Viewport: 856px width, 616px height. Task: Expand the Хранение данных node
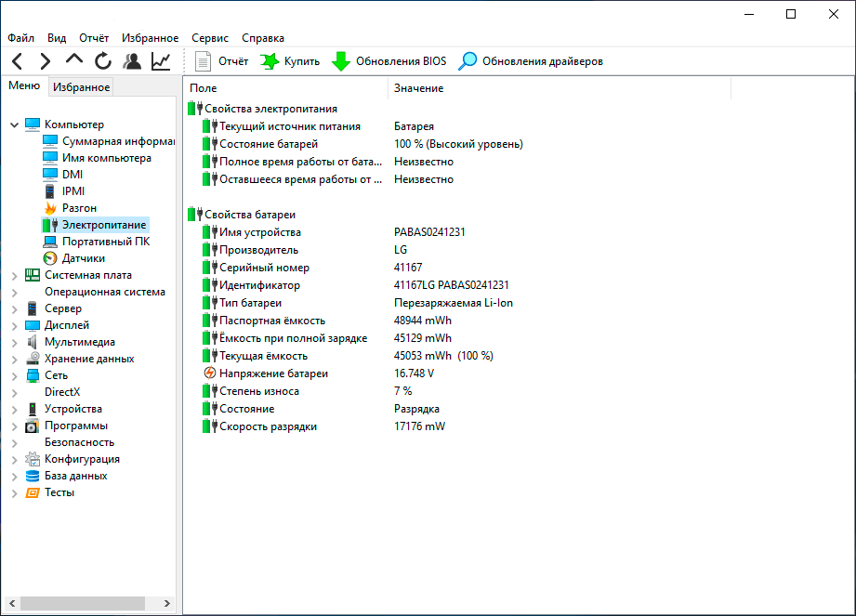[14, 359]
